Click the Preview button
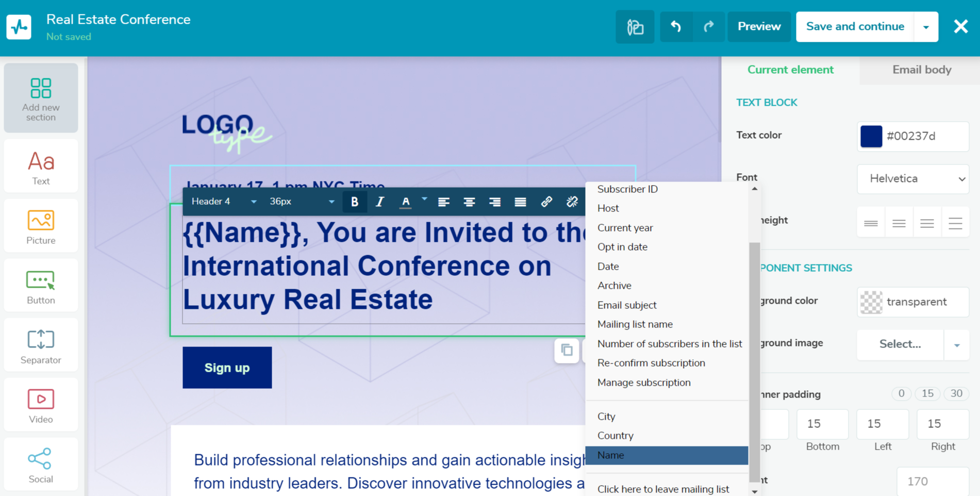 pos(758,26)
